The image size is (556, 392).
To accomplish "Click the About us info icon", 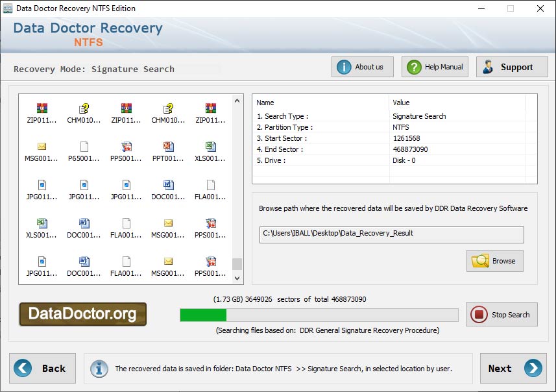I will tap(362, 66).
